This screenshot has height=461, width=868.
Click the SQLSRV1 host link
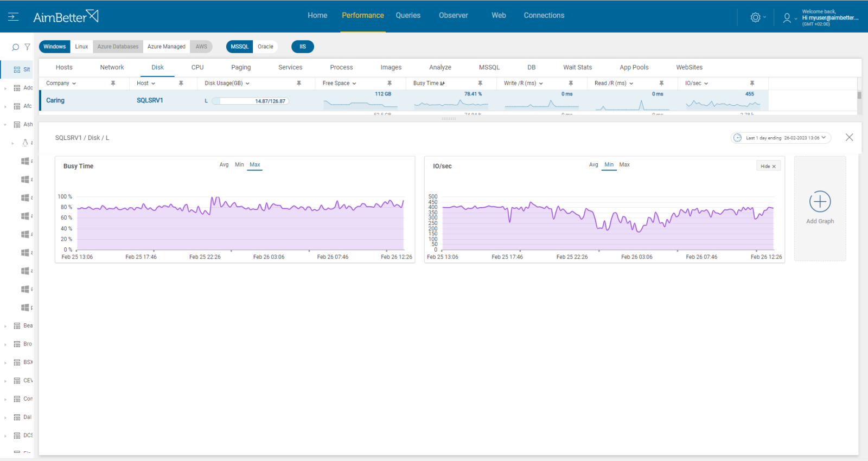pos(150,100)
